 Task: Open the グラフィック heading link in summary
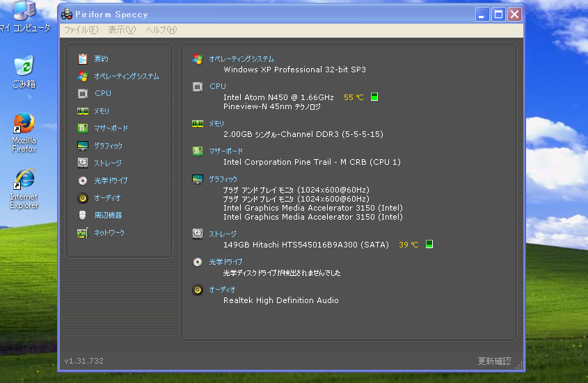tap(223, 179)
